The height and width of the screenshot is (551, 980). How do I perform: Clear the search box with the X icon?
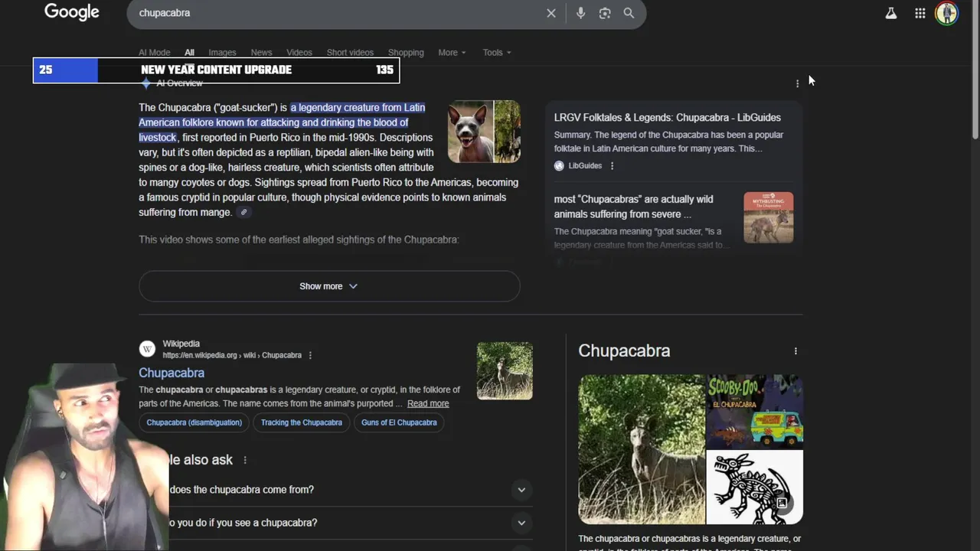(551, 13)
